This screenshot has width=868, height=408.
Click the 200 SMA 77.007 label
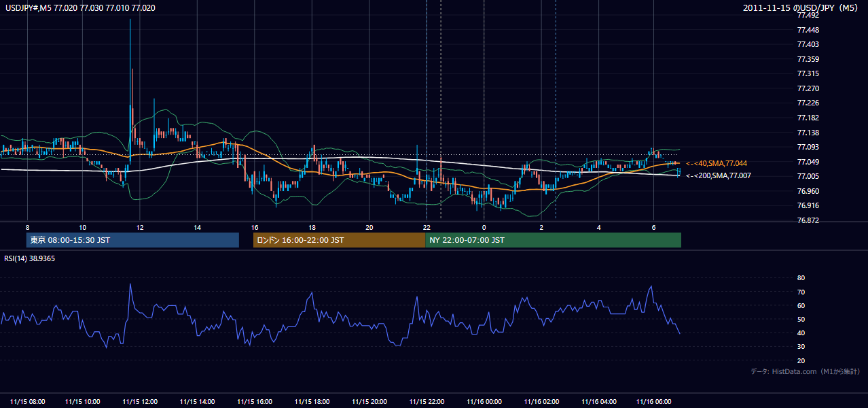719,175
